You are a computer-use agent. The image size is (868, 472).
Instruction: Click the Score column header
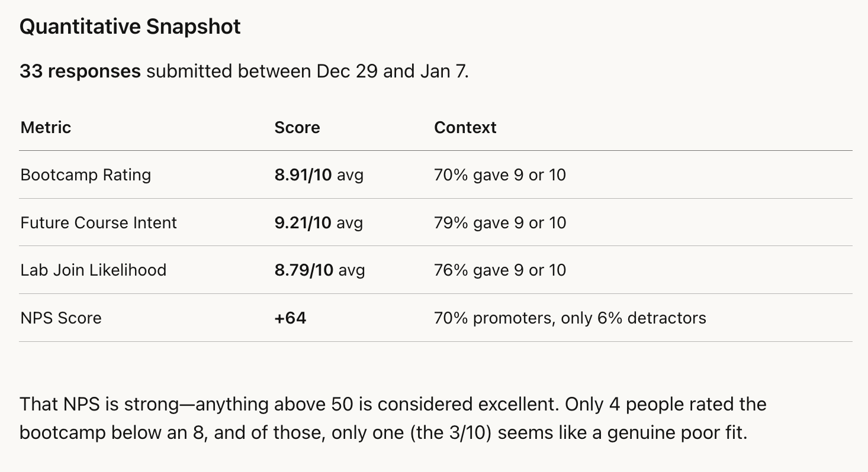click(297, 128)
